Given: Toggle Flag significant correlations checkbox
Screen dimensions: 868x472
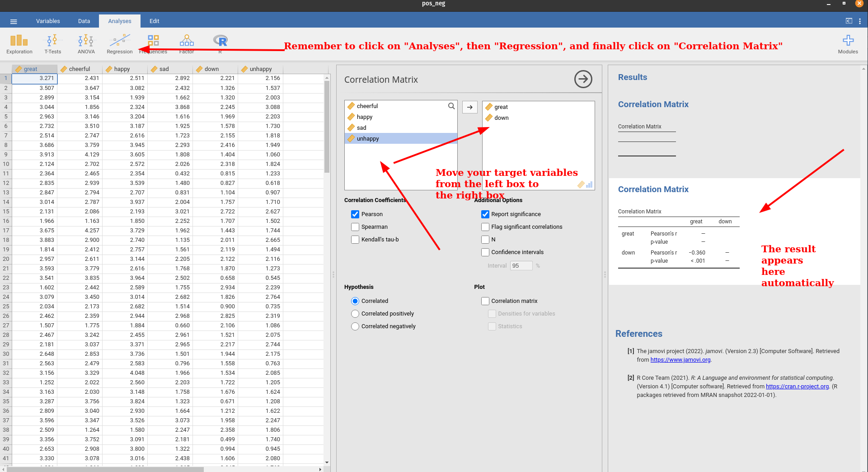Looking at the screenshot, I should (x=485, y=227).
